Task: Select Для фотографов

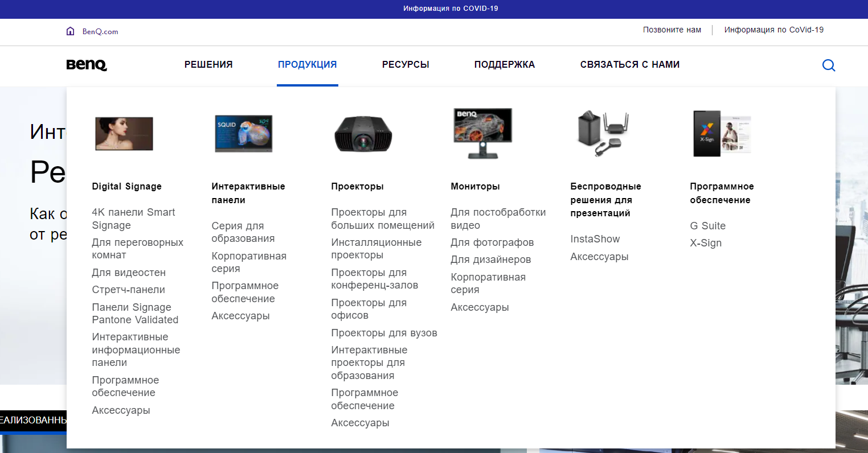Action: pyautogui.click(x=492, y=242)
